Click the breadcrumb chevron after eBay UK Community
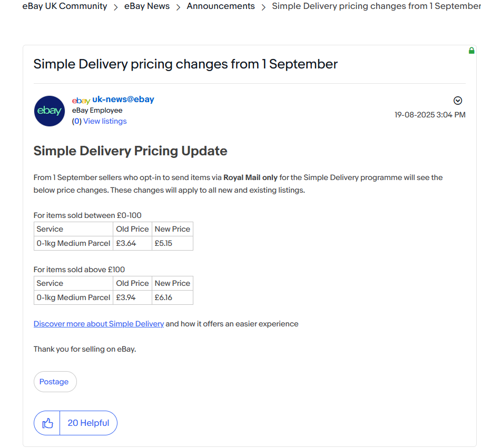The width and height of the screenshot is (481, 448). (116, 7)
